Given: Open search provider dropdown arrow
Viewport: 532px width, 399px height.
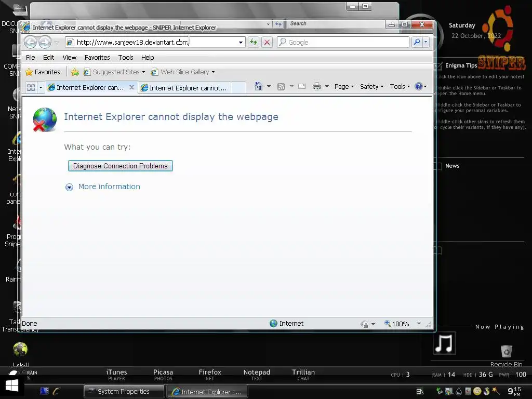Looking at the screenshot, I should [426, 42].
